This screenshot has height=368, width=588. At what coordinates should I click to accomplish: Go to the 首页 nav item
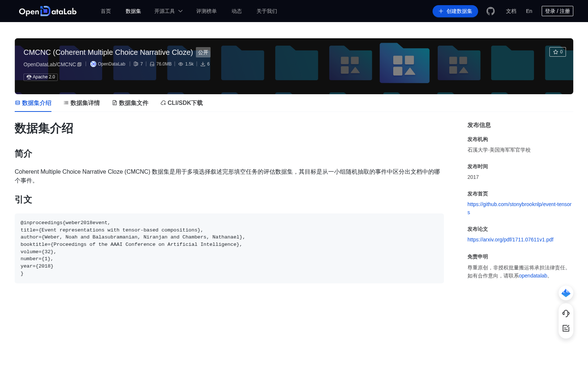[x=106, y=11]
